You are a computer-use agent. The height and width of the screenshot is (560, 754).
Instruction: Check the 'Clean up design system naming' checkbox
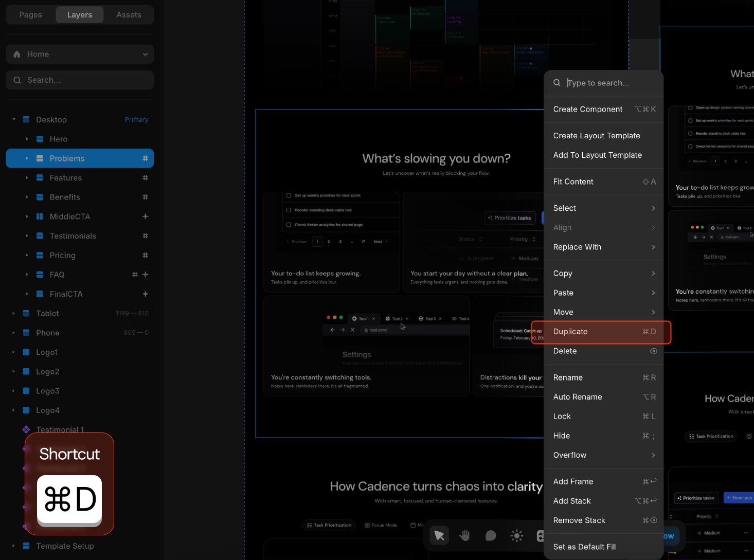(690, 107)
